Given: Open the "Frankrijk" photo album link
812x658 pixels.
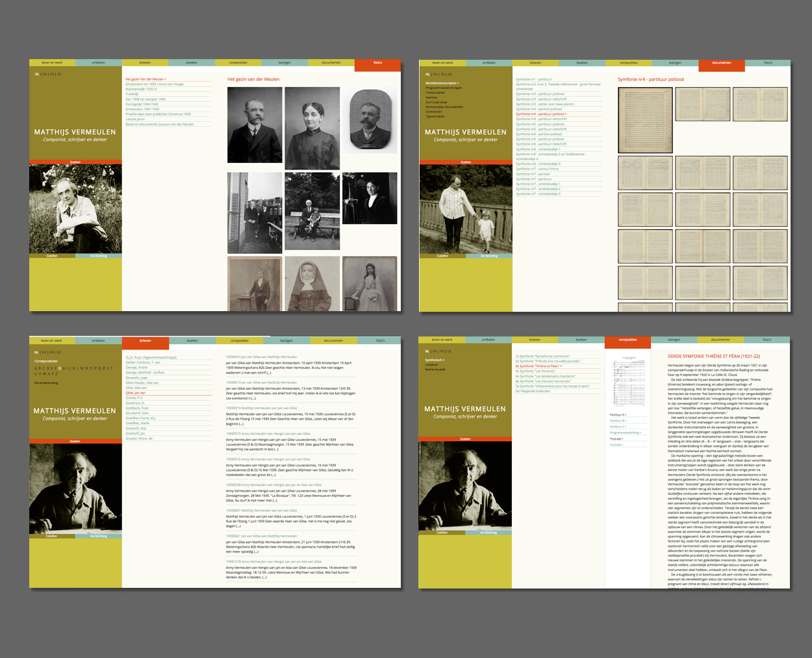Looking at the screenshot, I should coord(132,94).
